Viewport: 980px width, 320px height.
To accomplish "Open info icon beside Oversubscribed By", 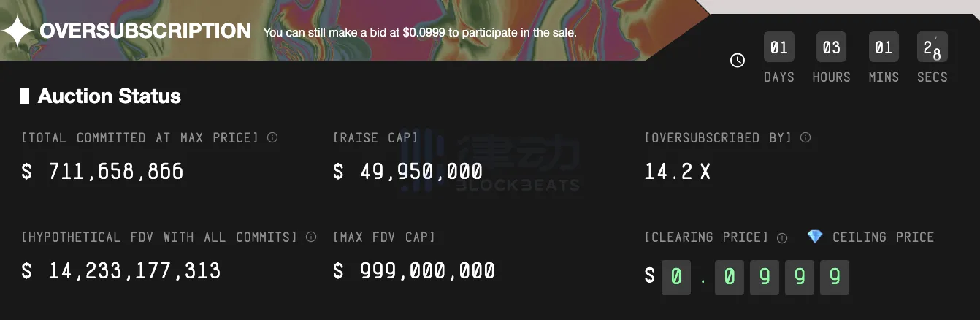I will pos(805,137).
